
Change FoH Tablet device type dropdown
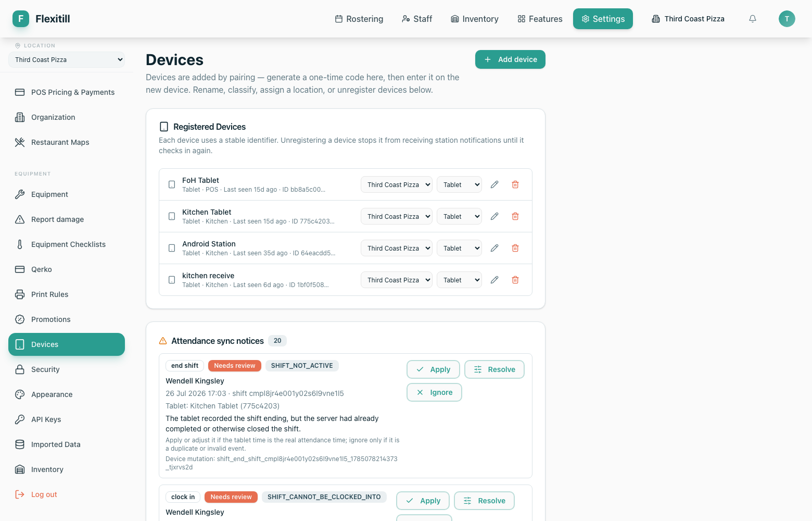click(x=459, y=184)
